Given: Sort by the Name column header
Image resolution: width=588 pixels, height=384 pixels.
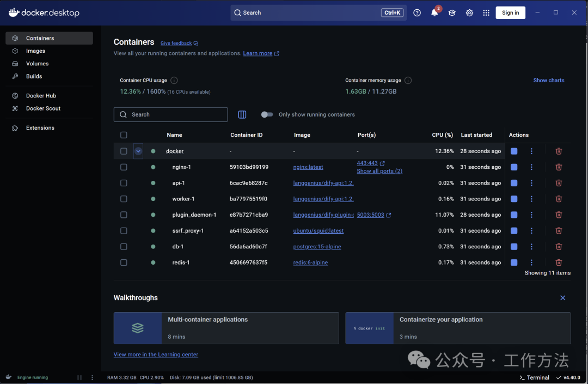Looking at the screenshot, I should click(x=174, y=135).
